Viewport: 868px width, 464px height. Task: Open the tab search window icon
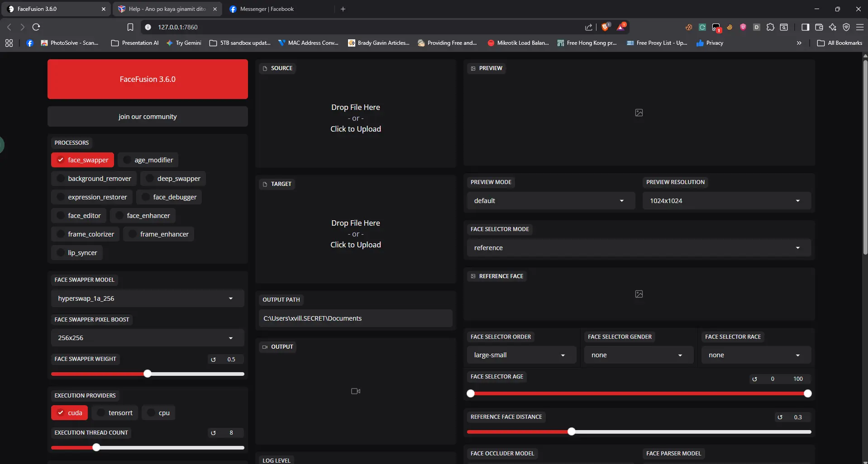pos(784,27)
